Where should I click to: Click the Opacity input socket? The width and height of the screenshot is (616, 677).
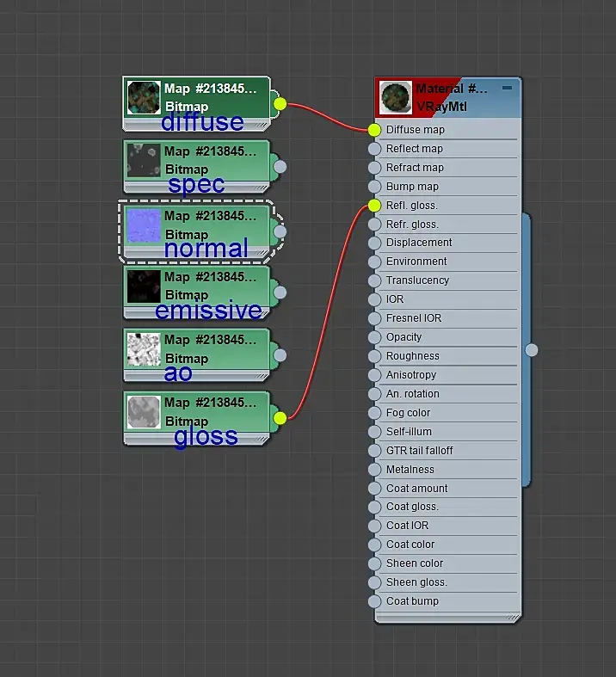click(375, 337)
